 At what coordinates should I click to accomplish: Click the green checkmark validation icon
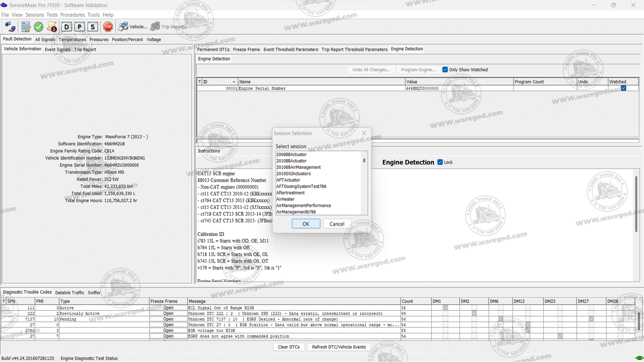click(38, 26)
